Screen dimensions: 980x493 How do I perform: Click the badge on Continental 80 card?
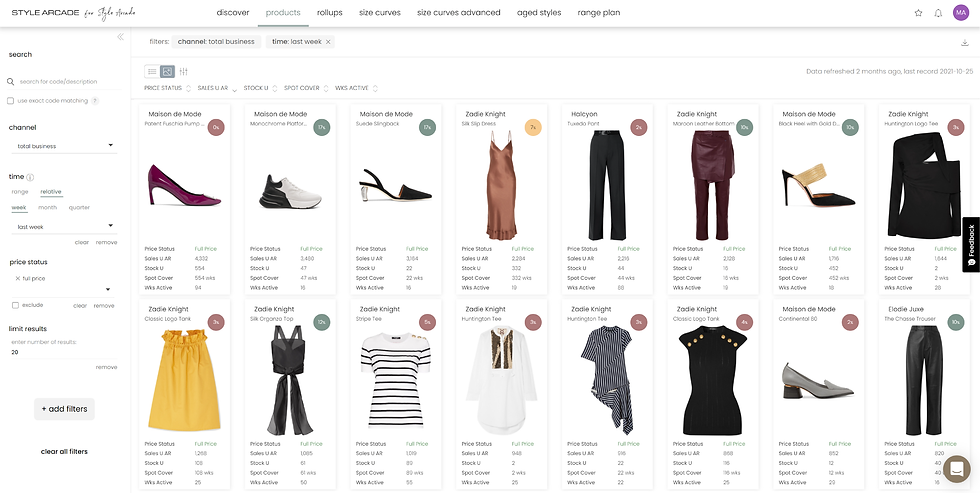(850, 322)
